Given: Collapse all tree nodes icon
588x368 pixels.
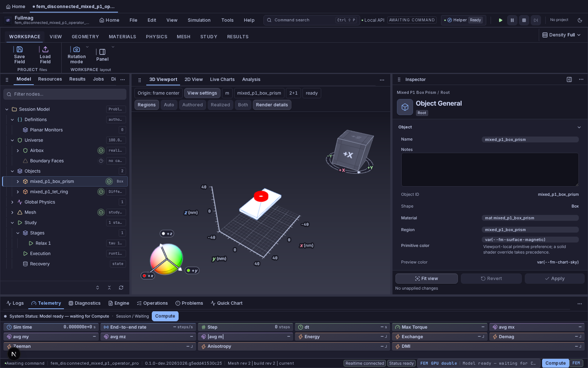Looking at the screenshot, I should [109, 288].
